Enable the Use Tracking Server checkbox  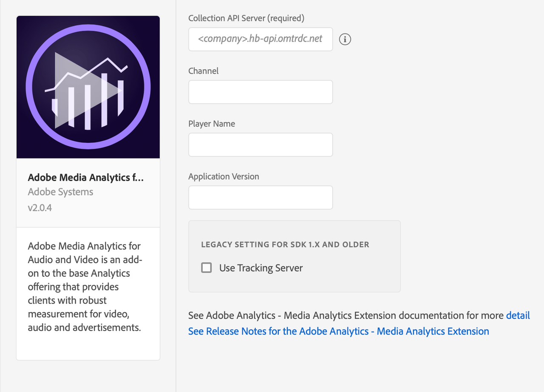pyautogui.click(x=207, y=268)
